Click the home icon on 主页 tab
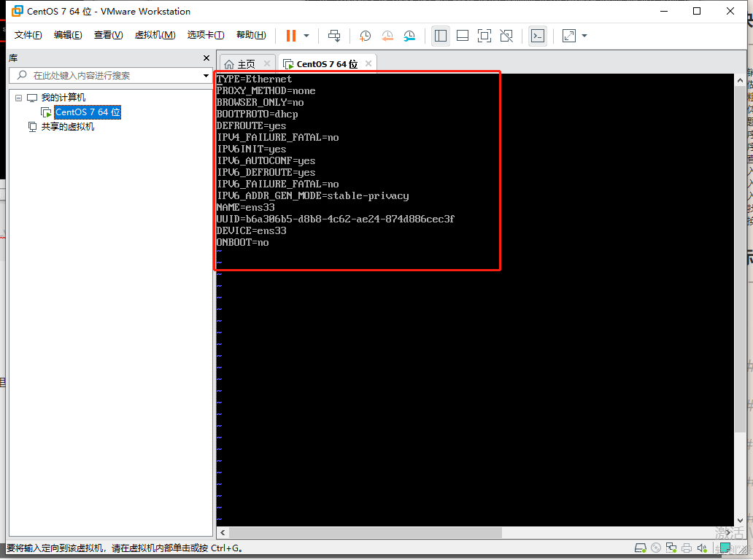This screenshot has height=560, width=753. [230, 64]
